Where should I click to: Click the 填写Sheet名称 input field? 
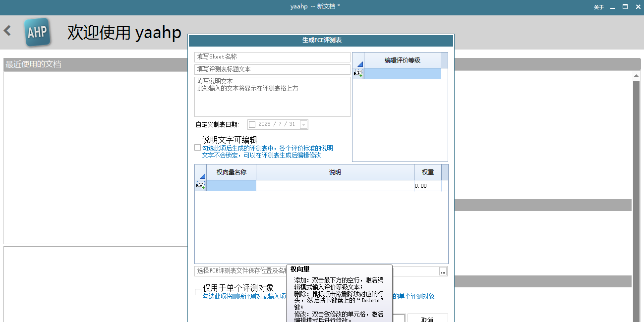pyautogui.click(x=272, y=57)
